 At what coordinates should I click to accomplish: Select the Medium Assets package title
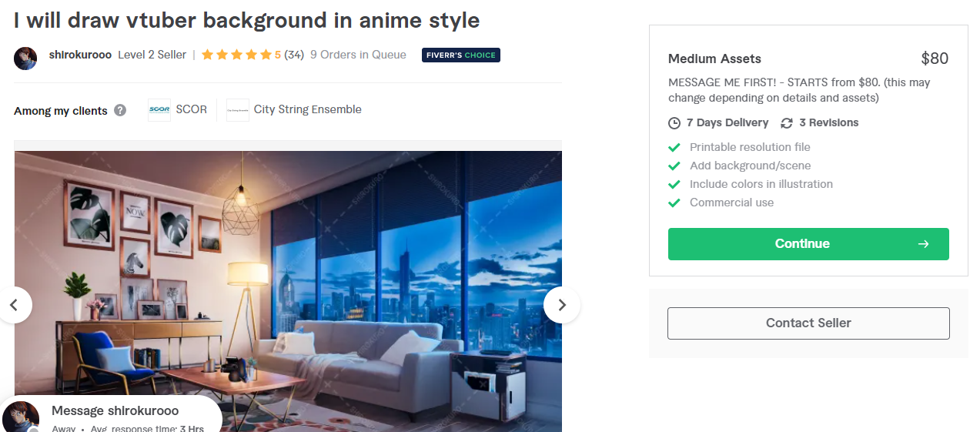point(714,59)
